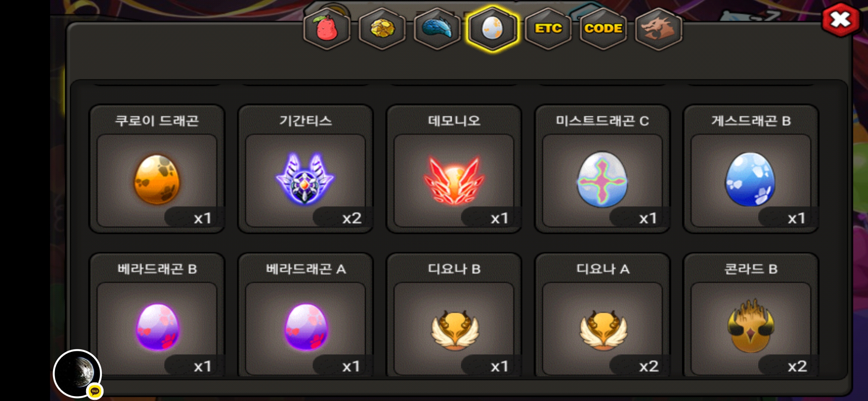
Task: Switch to the CODE tab
Action: tap(603, 29)
